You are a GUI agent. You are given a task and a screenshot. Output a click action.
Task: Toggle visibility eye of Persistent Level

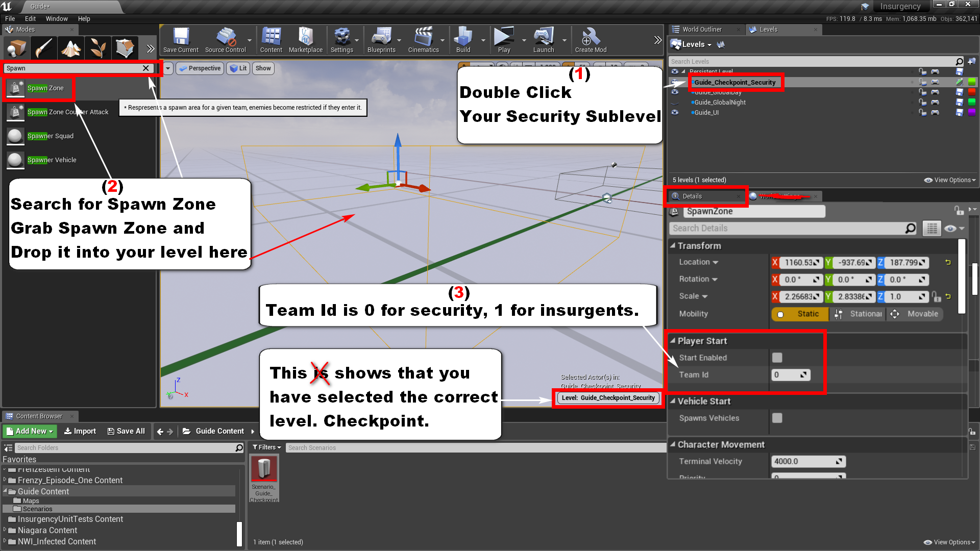pos(675,72)
